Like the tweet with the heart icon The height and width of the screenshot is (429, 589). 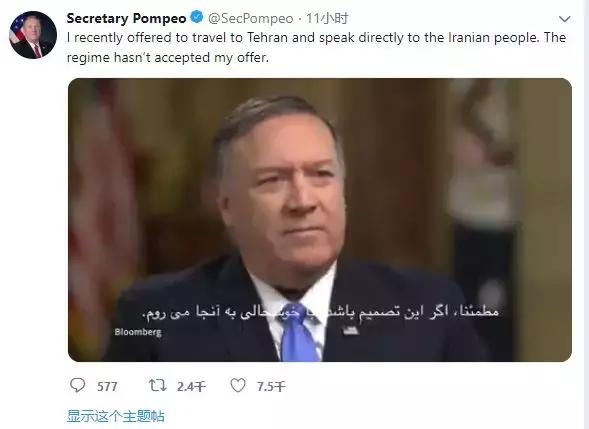click(x=238, y=385)
